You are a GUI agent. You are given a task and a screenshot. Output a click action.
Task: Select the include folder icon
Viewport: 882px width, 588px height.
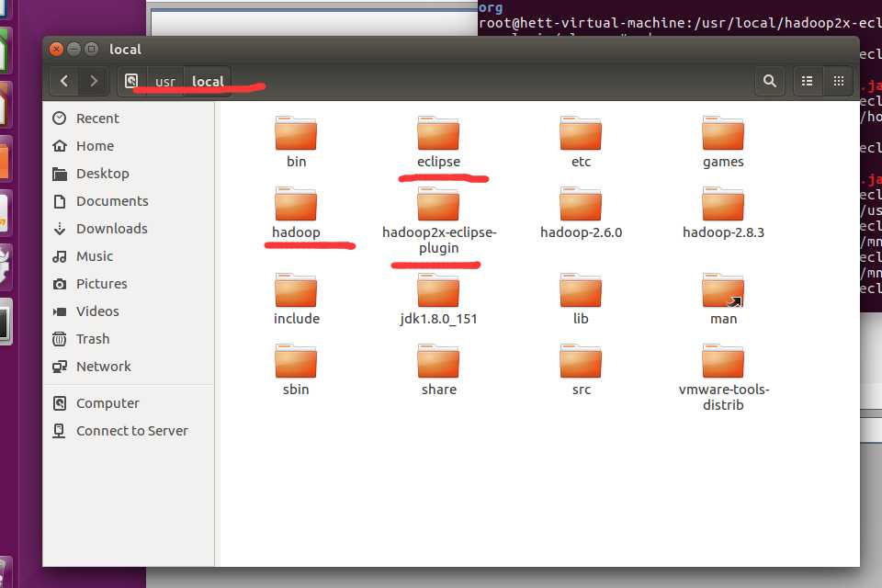(x=296, y=291)
